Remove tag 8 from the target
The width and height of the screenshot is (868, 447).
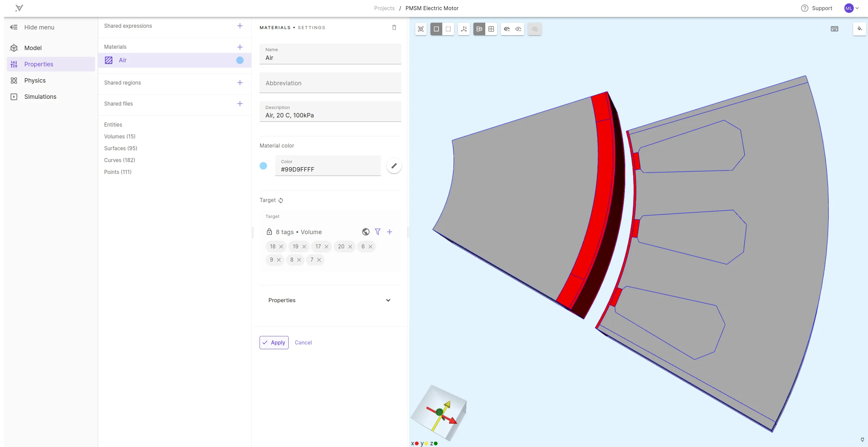point(299,260)
